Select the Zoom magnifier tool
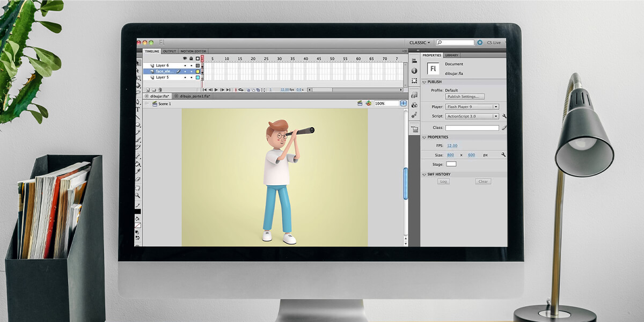The height and width of the screenshot is (322, 644). [138, 195]
